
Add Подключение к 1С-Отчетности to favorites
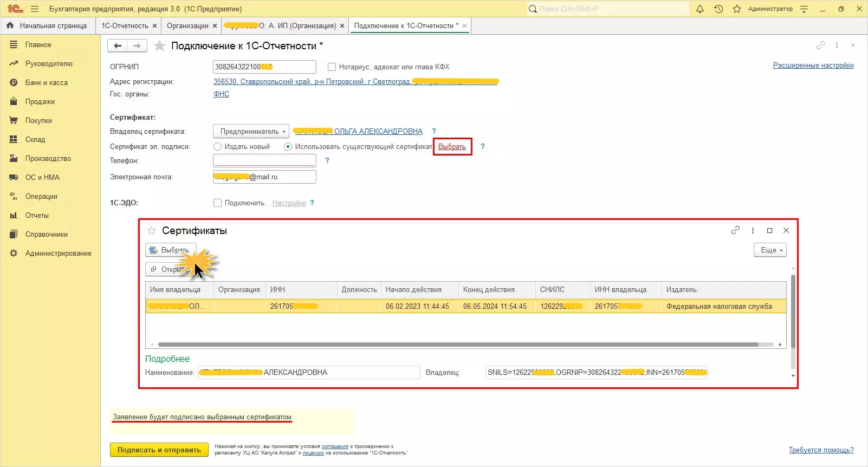(159, 46)
